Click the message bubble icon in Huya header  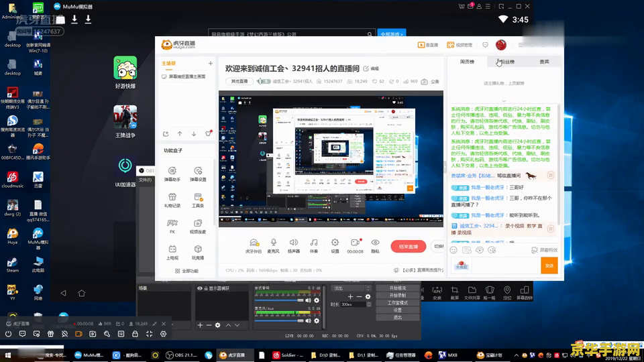coord(486,45)
